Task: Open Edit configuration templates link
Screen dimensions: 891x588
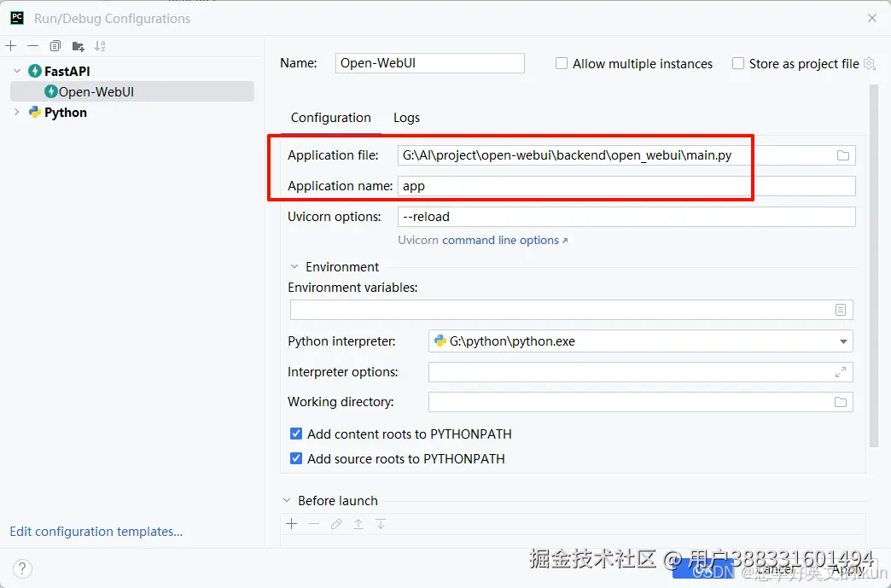Action: 96,531
